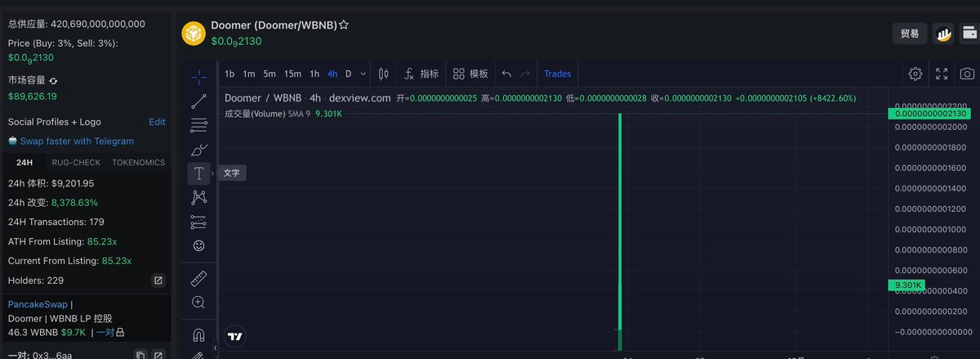
Task: Expand the timeframe dropdown chevron
Action: click(x=363, y=74)
